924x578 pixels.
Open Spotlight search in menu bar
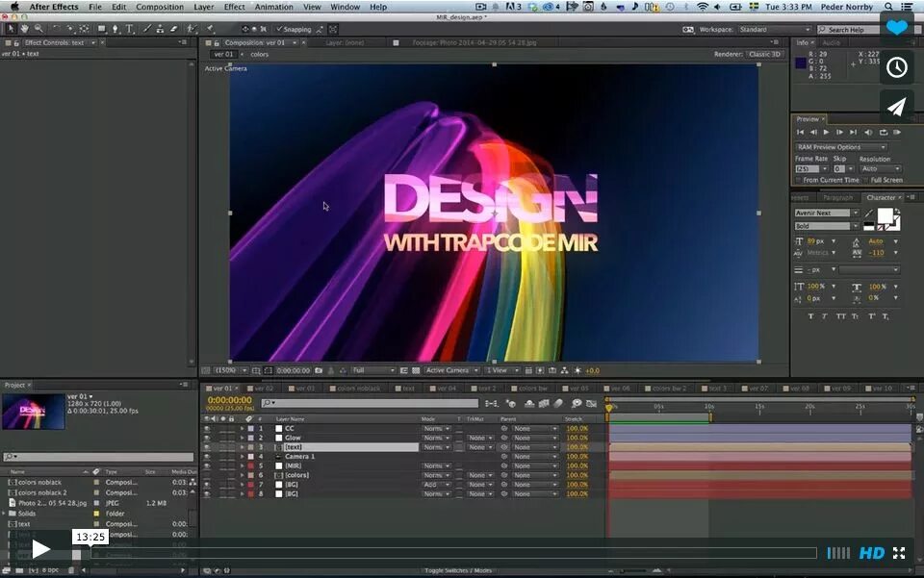888,7
